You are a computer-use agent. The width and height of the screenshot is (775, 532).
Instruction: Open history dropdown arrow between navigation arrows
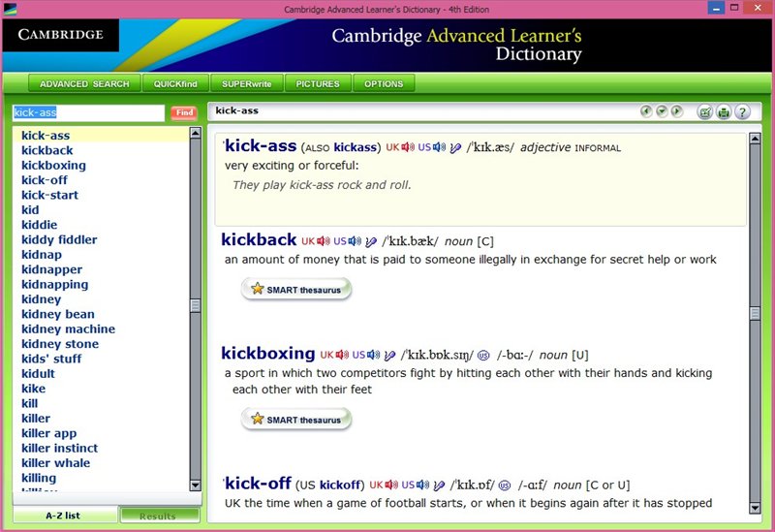coord(662,111)
